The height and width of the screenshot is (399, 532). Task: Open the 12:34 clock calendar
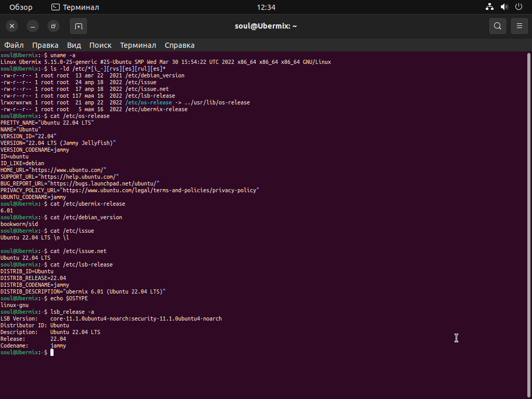(x=266, y=7)
